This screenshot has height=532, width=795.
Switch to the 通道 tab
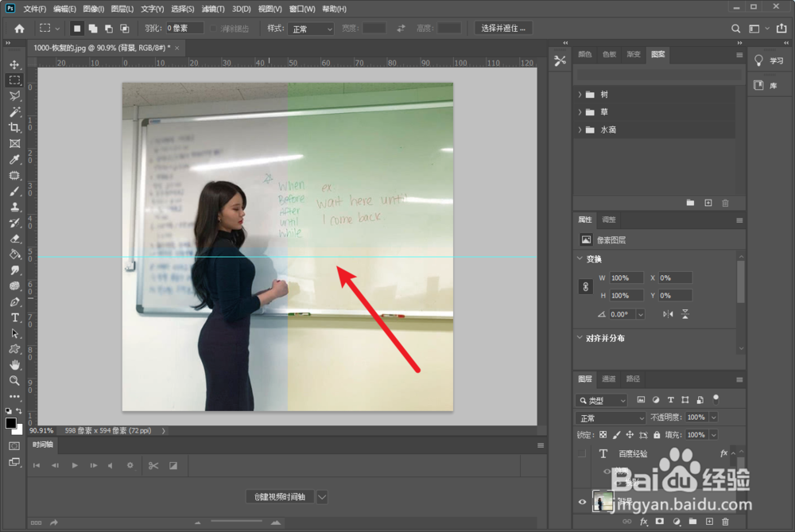coord(608,379)
